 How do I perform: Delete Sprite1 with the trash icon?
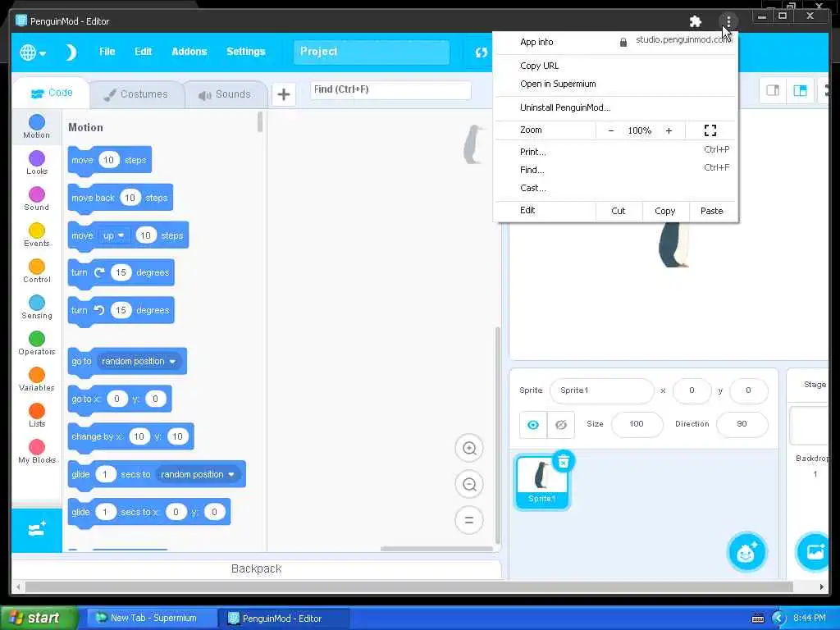(x=563, y=462)
